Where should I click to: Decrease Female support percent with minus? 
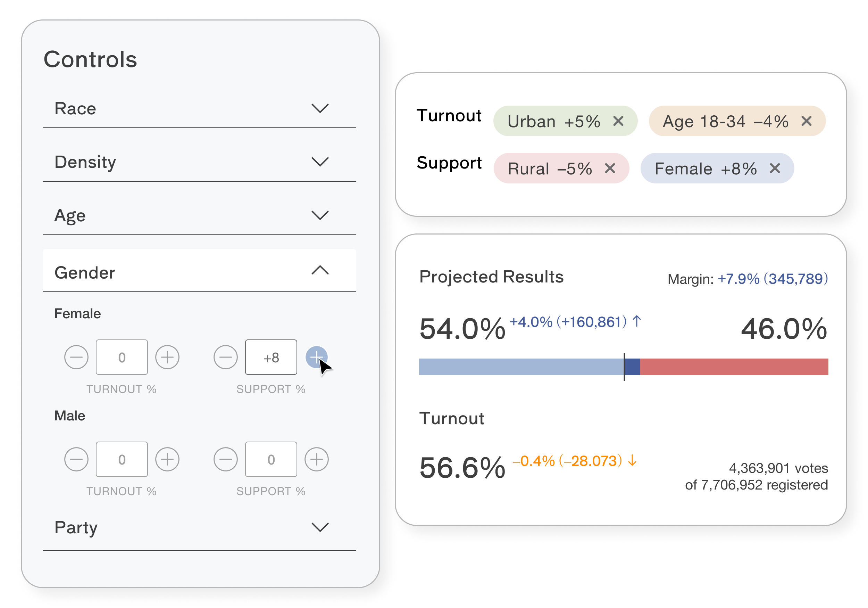(225, 357)
